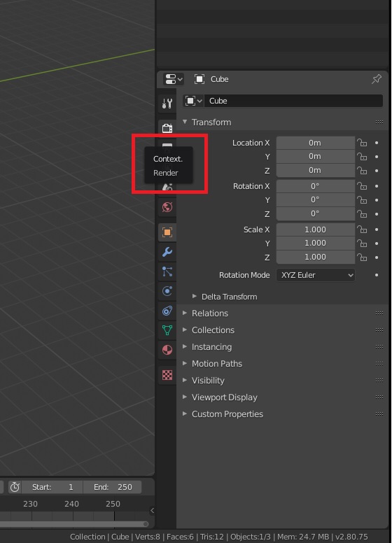Lock the Scale X value
Image resolution: width=392 pixels, height=543 pixels.
click(x=362, y=230)
